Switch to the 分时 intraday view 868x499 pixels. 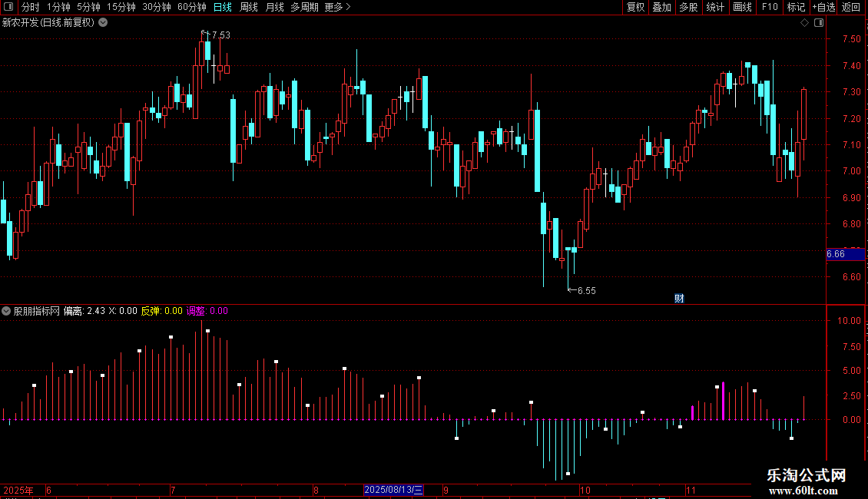[31, 7]
